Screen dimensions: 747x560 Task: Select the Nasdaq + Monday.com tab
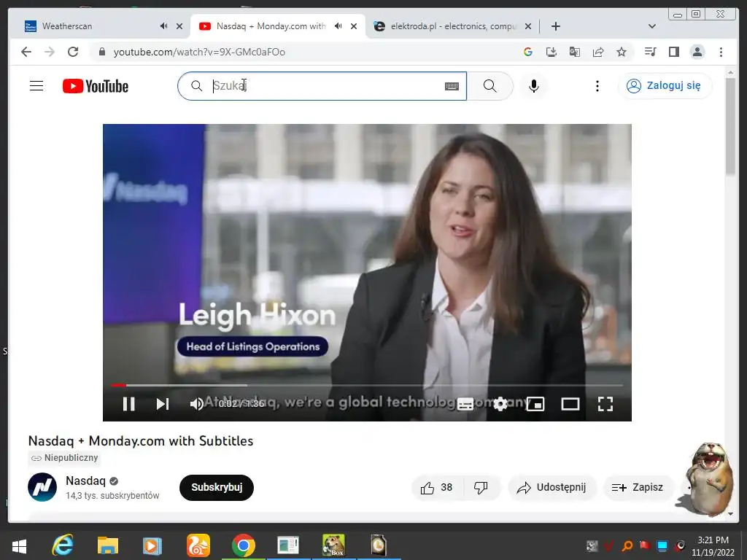pos(271,26)
